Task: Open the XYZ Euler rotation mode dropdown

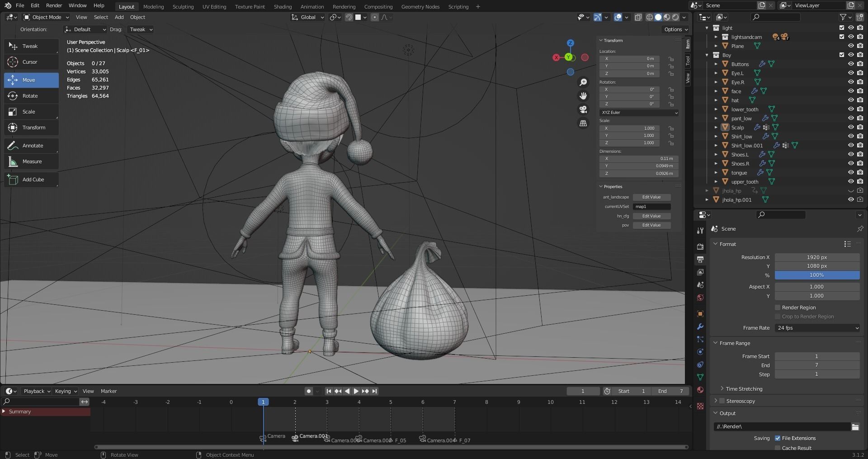Action: point(639,113)
